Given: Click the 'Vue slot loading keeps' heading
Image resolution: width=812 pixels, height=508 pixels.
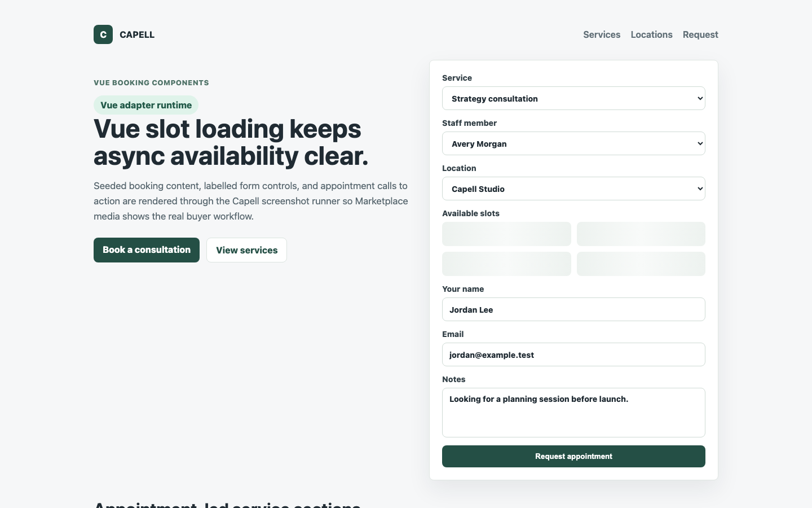Looking at the screenshot, I should click(x=231, y=142).
